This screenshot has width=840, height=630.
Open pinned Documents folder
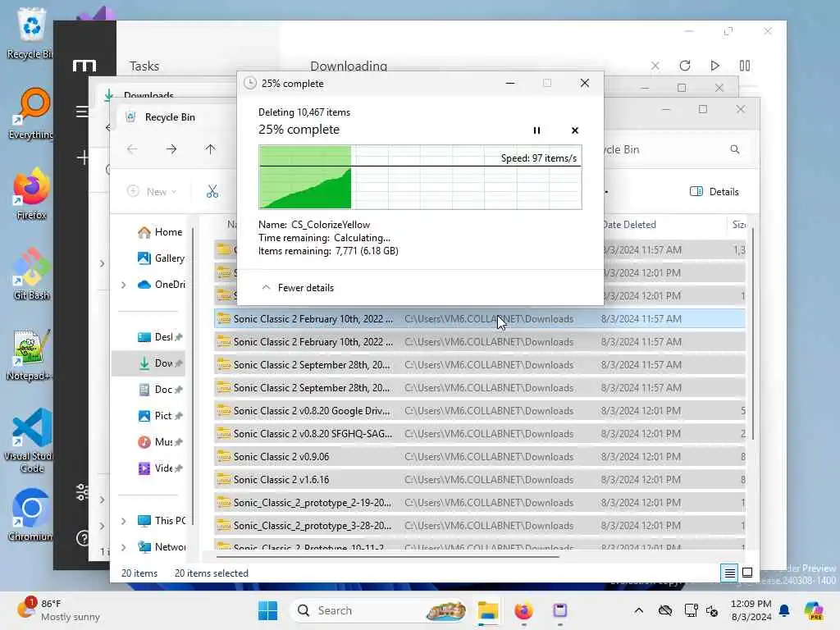click(160, 390)
